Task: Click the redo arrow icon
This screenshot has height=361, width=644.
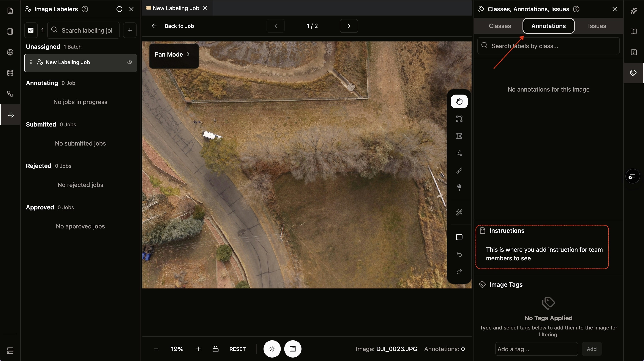Action: pos(459,272)
